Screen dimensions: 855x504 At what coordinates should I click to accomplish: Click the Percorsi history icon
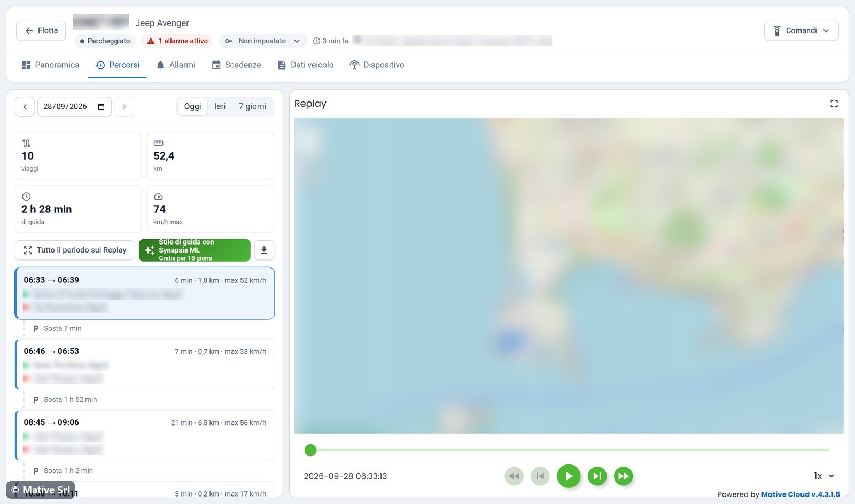[100, 65]
